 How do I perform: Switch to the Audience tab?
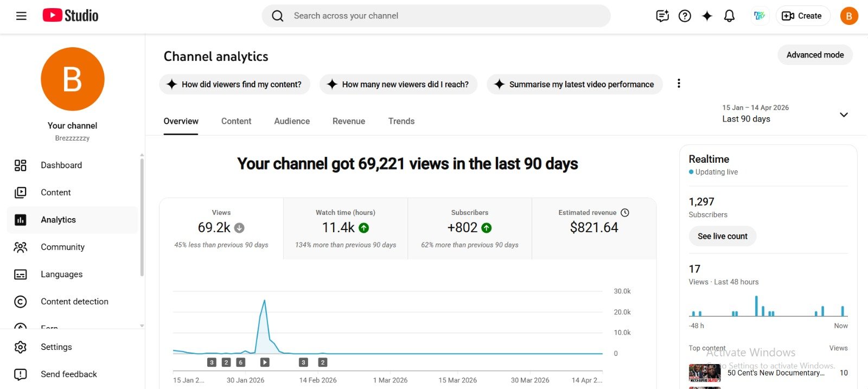click(x=292, y=121)
